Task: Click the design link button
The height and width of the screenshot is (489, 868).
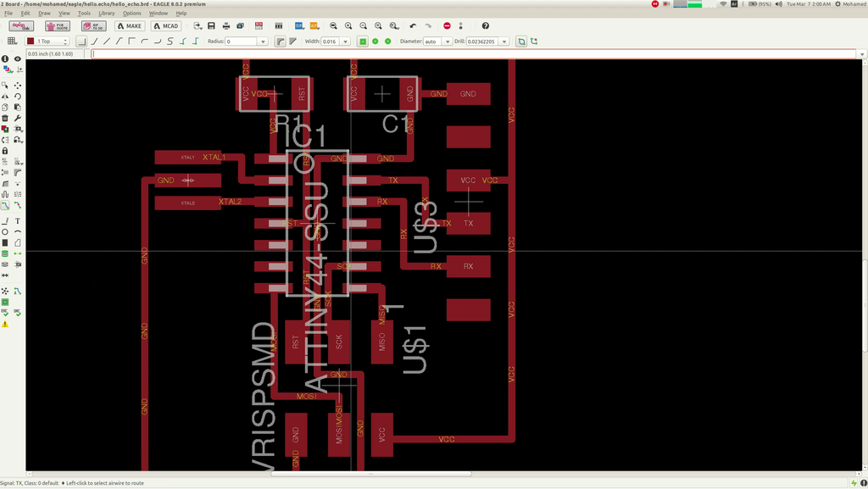Action: [21, 26]
